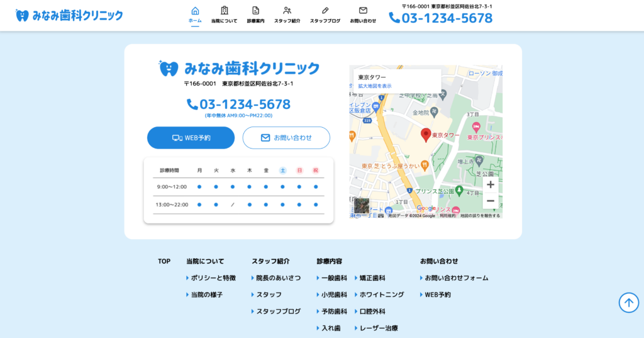Click the 東京プリンス hotel marker on the map
Viewport: 644px width, 338px height.
pos(476,127)
